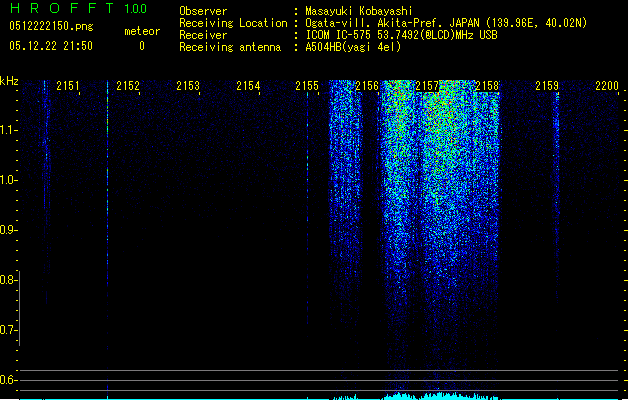The image size is (629, 400).
Task: Click the 2158 time marker
Action: [487, 86]
